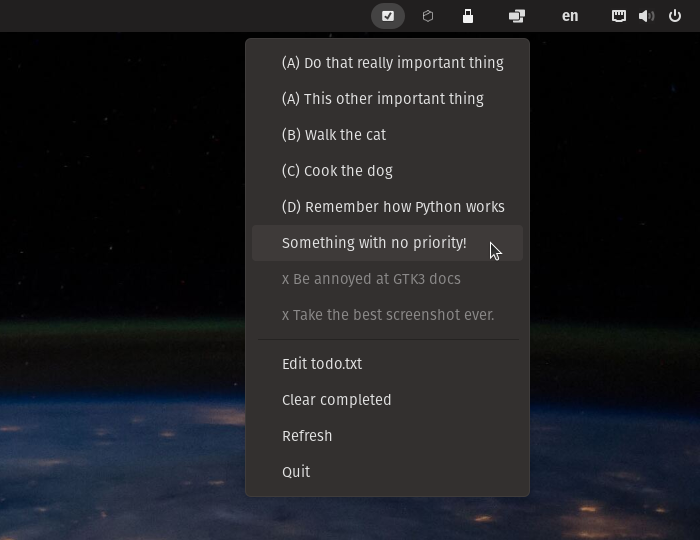Open 'Edit todo.txt' from the menu
This screenshot has width=700, height=540.
click(x=322, y=364)
